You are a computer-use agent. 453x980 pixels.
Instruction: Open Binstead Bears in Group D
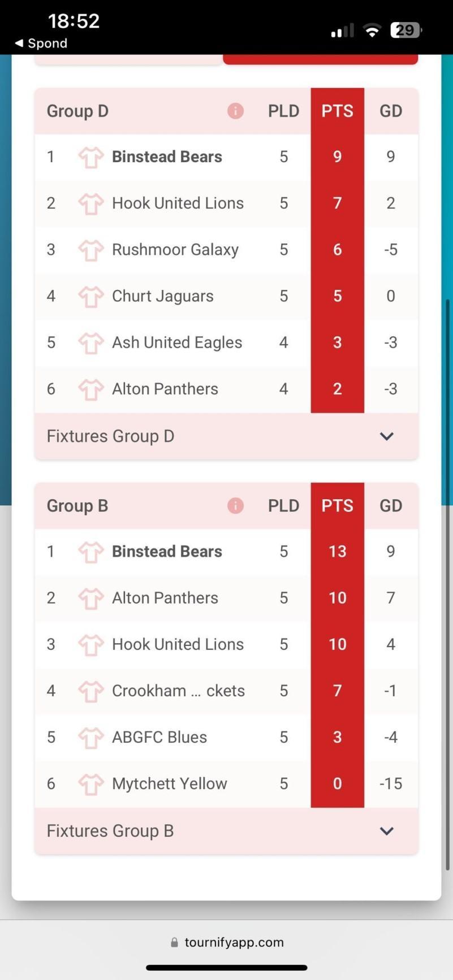167,157
